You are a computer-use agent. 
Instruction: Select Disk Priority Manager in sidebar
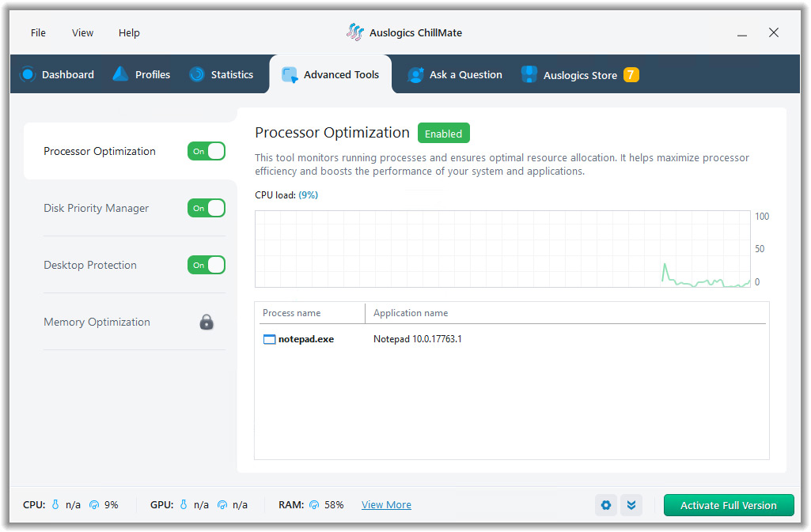97,208
